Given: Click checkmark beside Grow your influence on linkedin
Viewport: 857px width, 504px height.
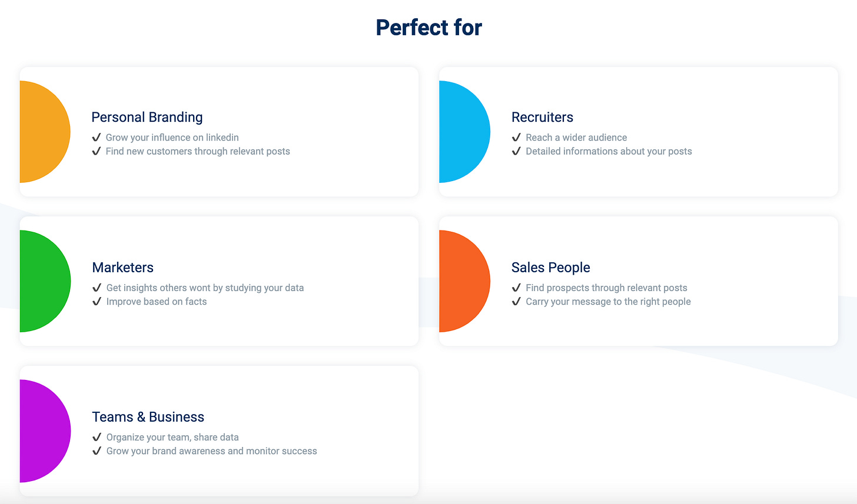Looking at the screenshot, I should (x=97, y=138).
